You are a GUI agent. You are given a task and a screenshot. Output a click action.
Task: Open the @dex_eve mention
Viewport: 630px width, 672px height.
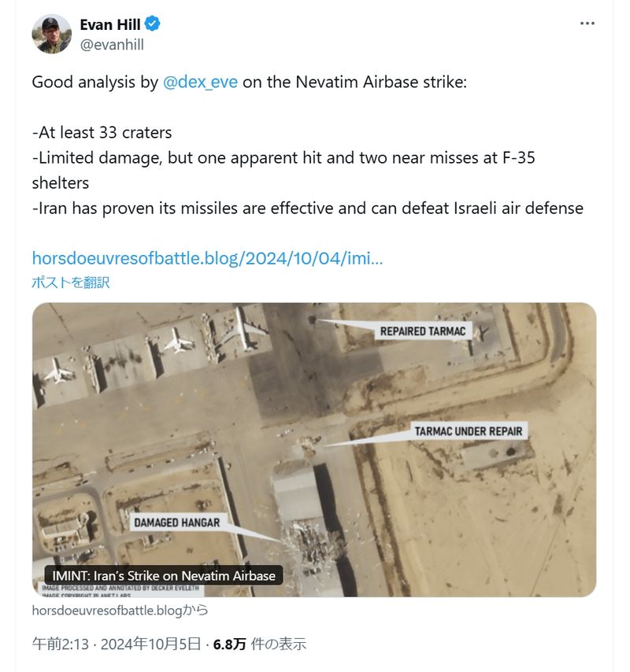[x=200, y=82]
